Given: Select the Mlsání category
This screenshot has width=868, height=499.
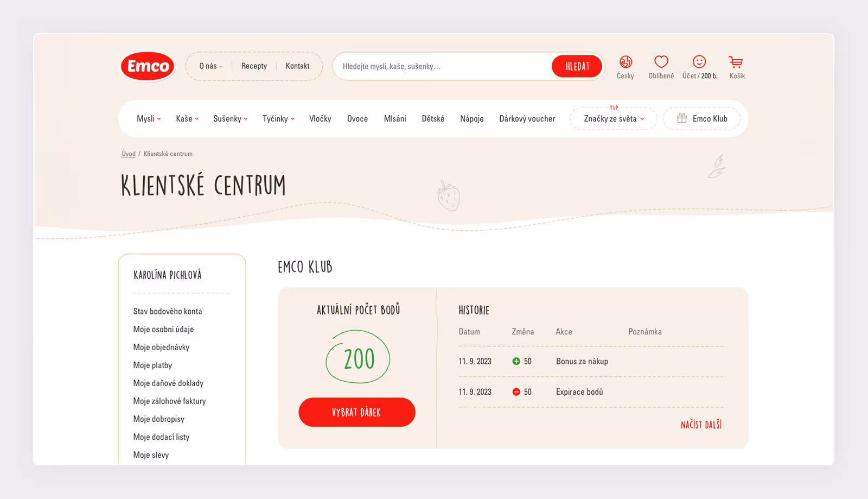Looking at the screenshot, I should click(395, 119).
